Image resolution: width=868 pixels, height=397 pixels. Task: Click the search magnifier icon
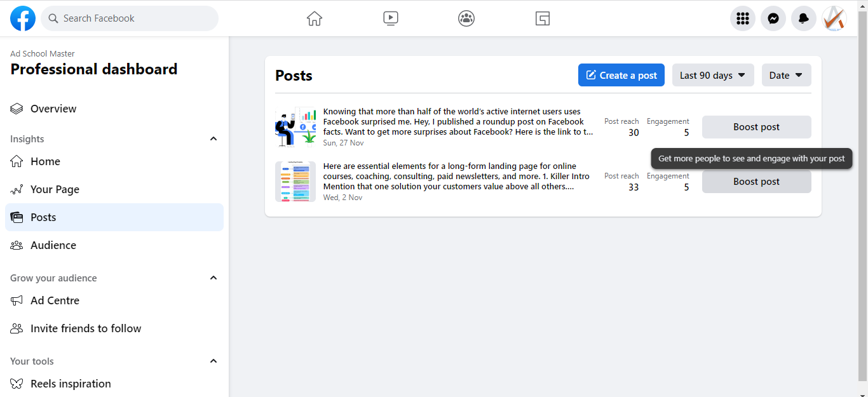[53, 18]
